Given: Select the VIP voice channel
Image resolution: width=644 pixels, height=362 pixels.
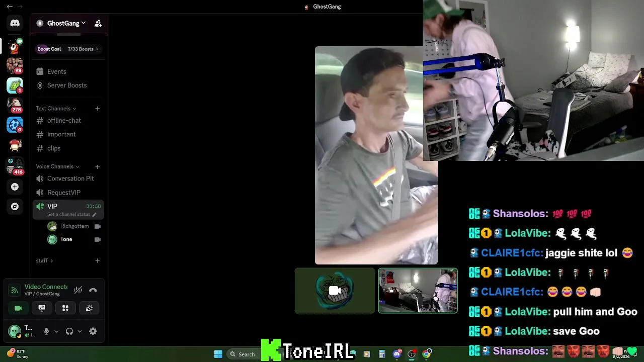Looking at the screenshot, I should pos(68,210).
